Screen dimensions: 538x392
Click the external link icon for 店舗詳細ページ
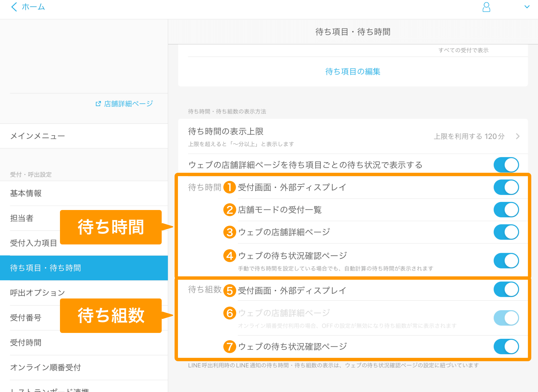coord(98,104)
